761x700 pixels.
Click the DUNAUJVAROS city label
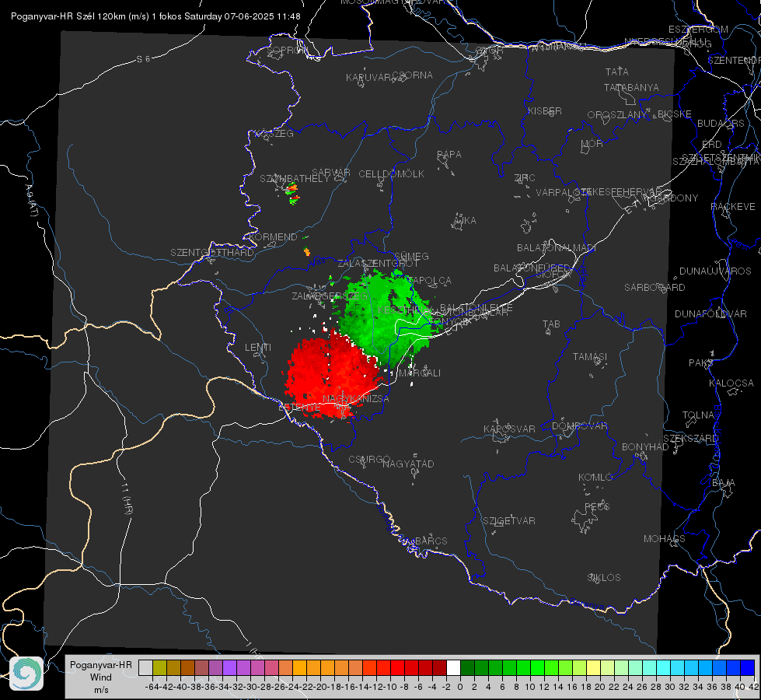(x=715, y=271)
